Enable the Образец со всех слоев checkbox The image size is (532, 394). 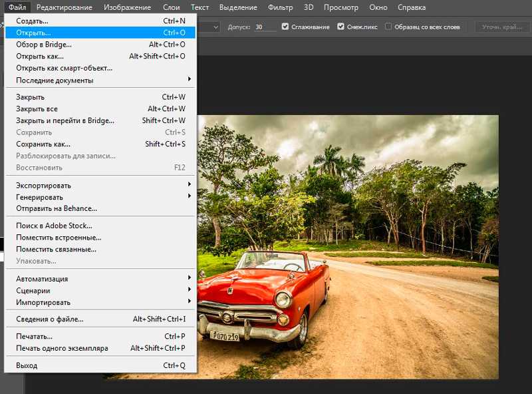[x=388, y=27]
